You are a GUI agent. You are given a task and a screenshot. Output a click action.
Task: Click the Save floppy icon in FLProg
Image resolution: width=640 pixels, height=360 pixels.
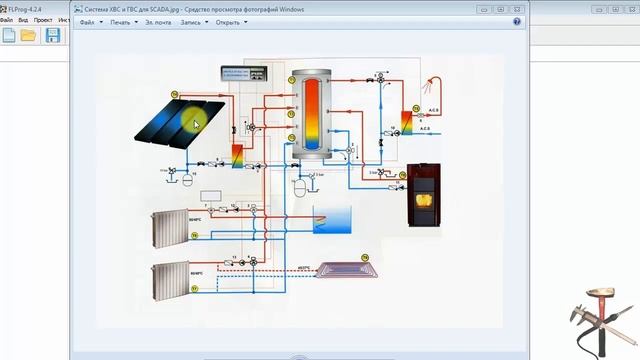pos(53,36)
